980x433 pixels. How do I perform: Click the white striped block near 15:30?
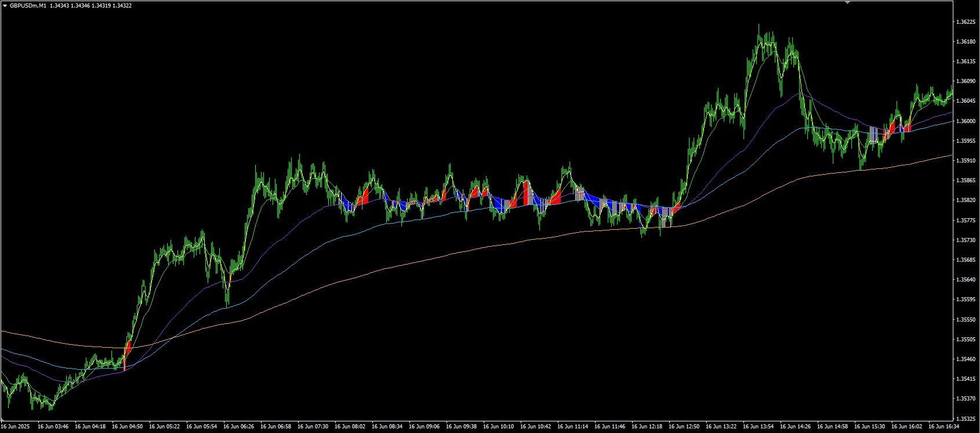tap(874, 135)
